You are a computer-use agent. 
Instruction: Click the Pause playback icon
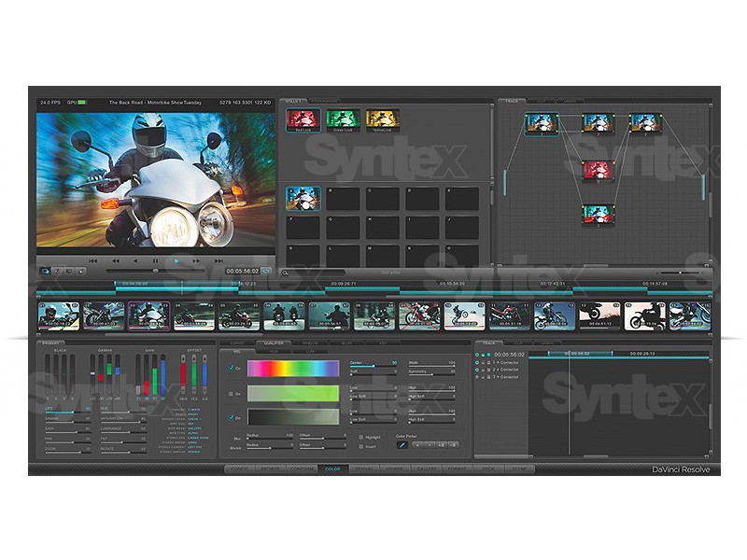[153, 260]
